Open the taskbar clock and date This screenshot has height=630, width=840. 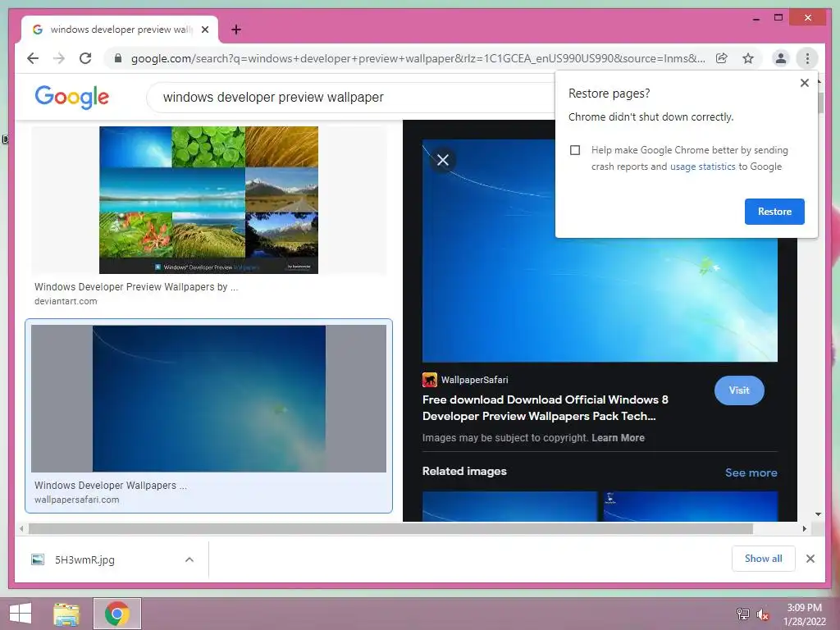pyautogui.click(x=804, y=614)
